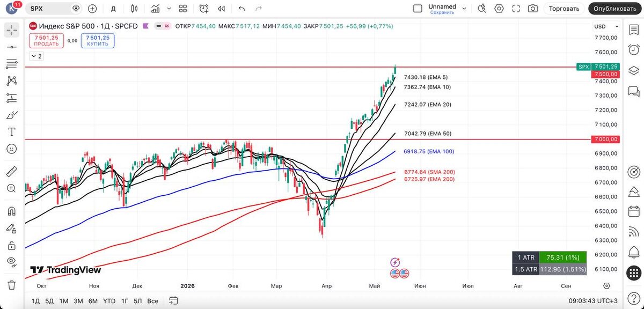Select the 1Г time range
Viewport: 644px width, 309px height.
125,300
